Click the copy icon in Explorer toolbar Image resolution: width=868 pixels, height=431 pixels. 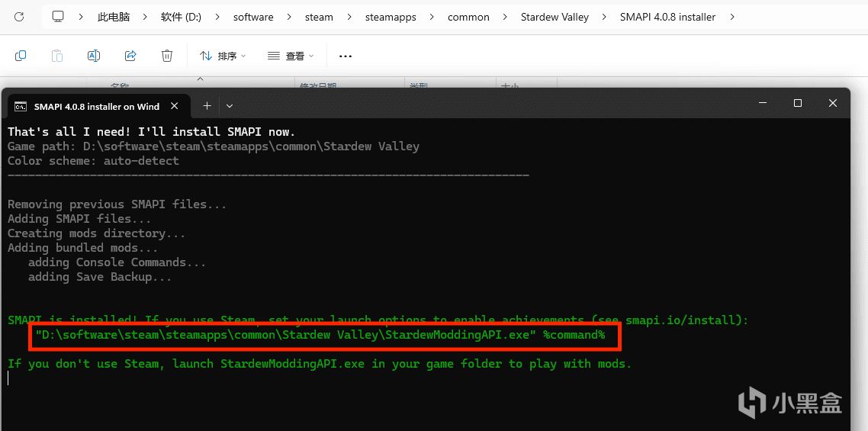pyautogui.click(x=21, y=56)
